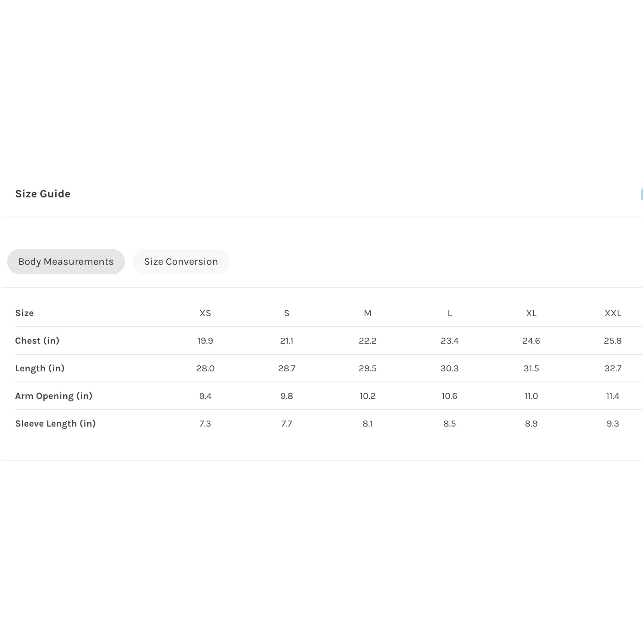Select the 9.3 sleeve length for XXL
This screenshot has height=644, width=644.
(x=613, y=424)
